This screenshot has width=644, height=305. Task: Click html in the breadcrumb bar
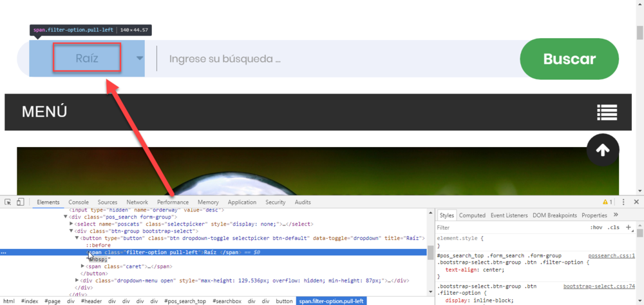pos(8,301)
